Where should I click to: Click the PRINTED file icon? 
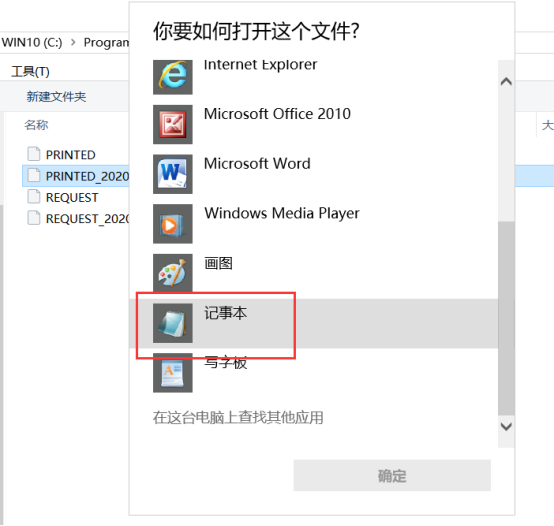pos(34,154)
